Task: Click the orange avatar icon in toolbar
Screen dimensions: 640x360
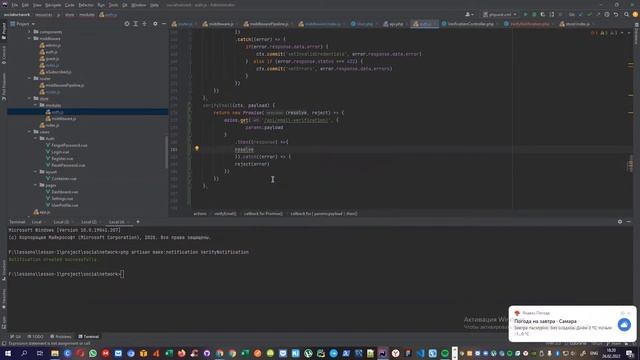Action: [x=635, y=14]
